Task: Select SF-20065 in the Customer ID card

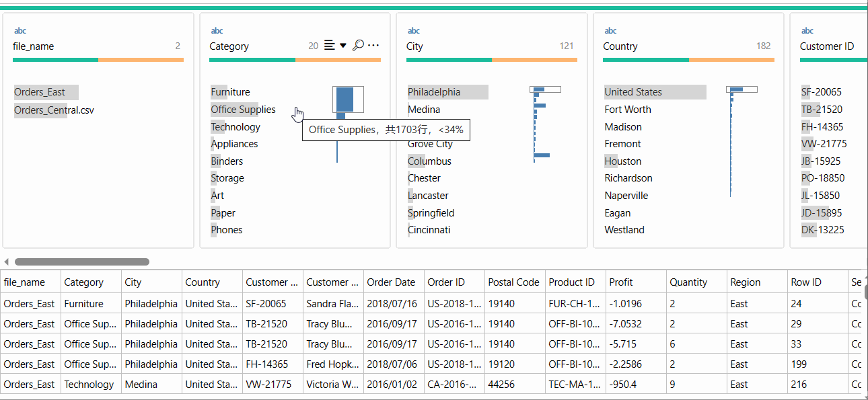Action: tap(822, 92)
